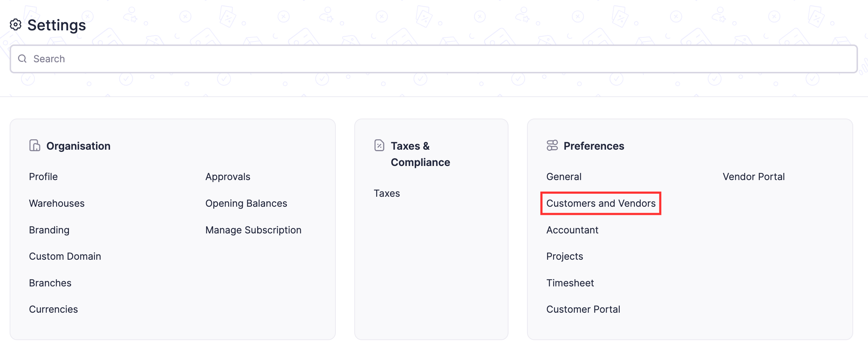
Task: Click the Preferences section icon
Action: 552,145
